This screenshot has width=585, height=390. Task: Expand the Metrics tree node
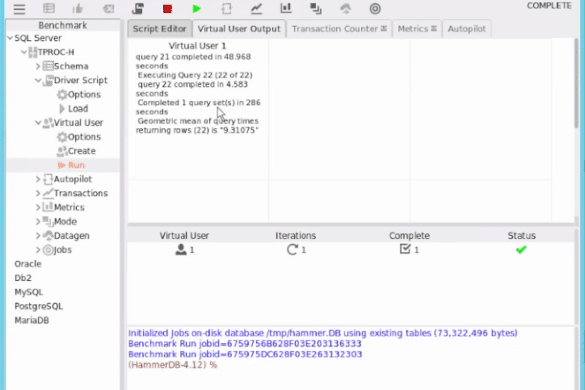tap(38, 207)
